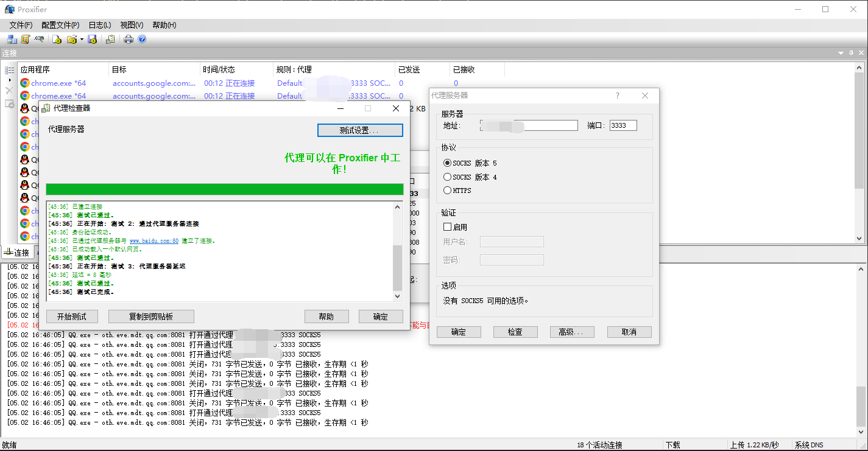This screenshot has height=451, width=868.
Task: Open 日志(L) menu
Action: tap(100, 25)
